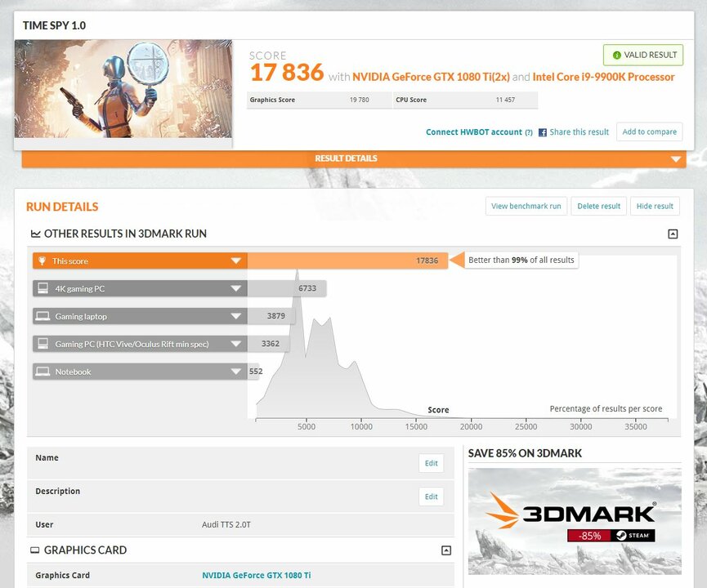Viewport: 707px width, 588px height.
Task: Click the Graphics Score 19 780 value
Action: 360,100
